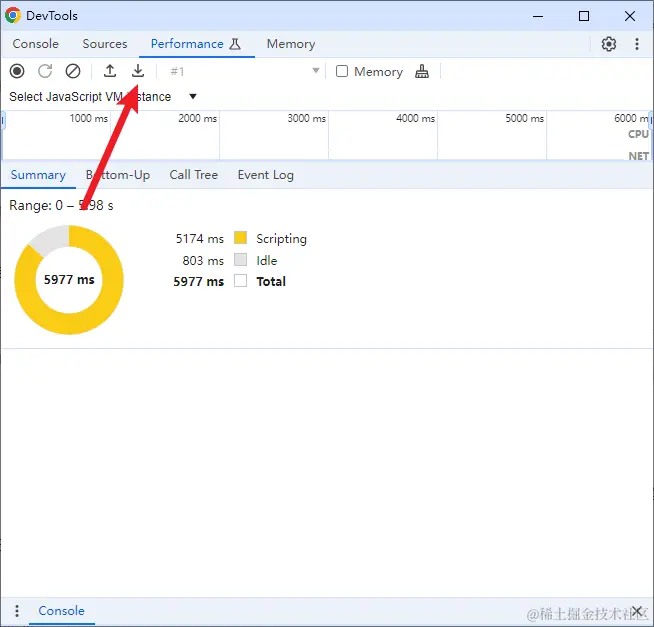The height and width of the screenshot is (627, 654).
Task: Click the 5174 ms Scripting value
Action: pos(199,239)
